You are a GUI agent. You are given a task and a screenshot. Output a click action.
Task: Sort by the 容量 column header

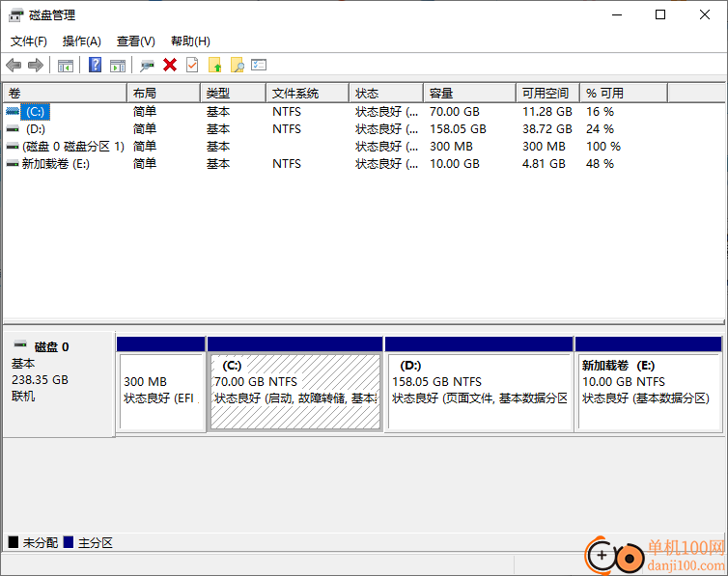[x=469, y=94]
